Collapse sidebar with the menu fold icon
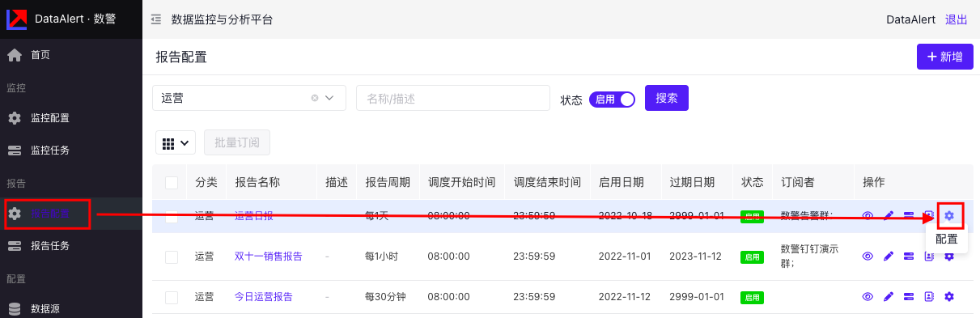980x318 pixels. pos(156,19)
